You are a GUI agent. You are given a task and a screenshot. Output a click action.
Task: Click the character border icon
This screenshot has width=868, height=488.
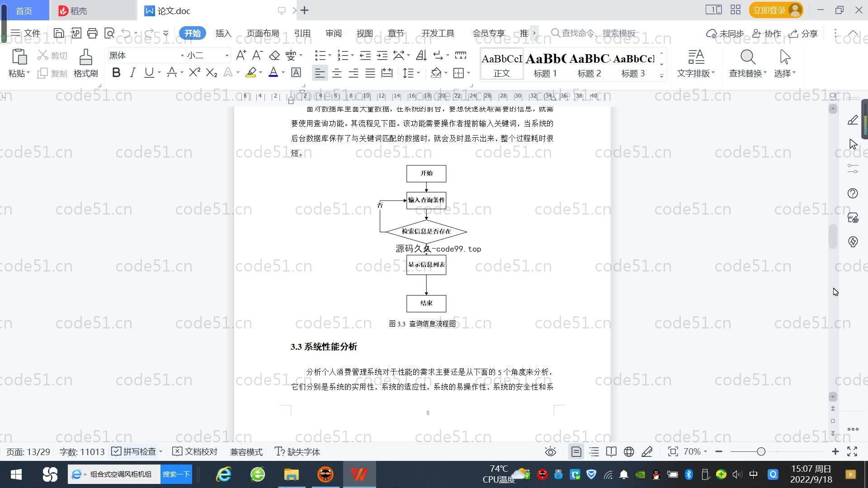[296, 72]
